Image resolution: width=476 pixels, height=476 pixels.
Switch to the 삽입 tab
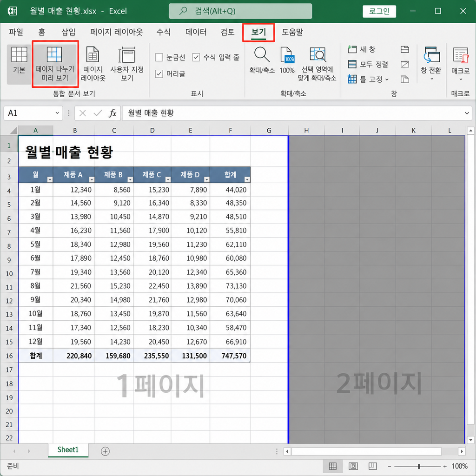pos(68,32)
